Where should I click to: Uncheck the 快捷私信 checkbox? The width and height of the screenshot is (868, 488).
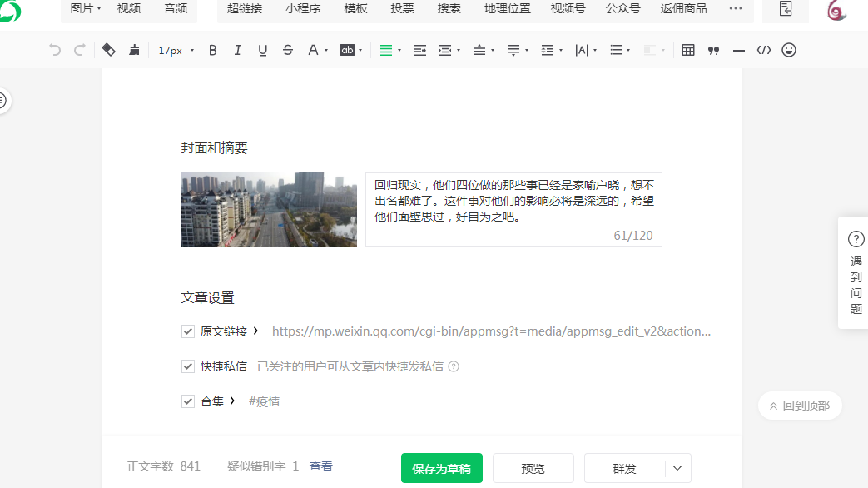coord(187,366)
